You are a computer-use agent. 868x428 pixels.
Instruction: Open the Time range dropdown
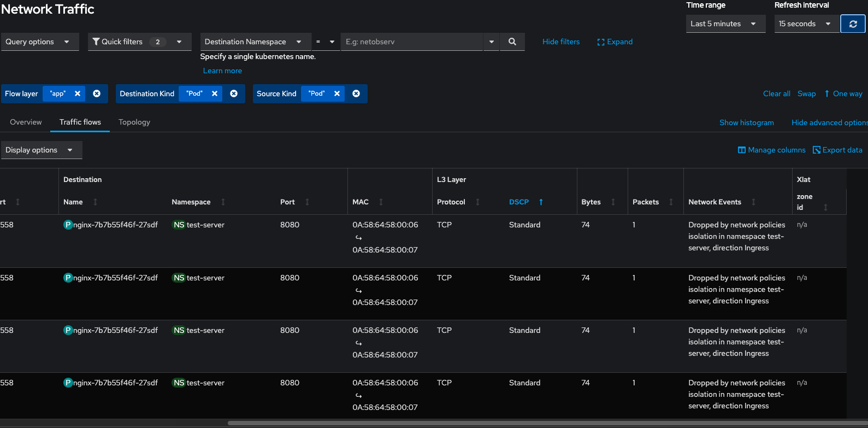point(725,24)
